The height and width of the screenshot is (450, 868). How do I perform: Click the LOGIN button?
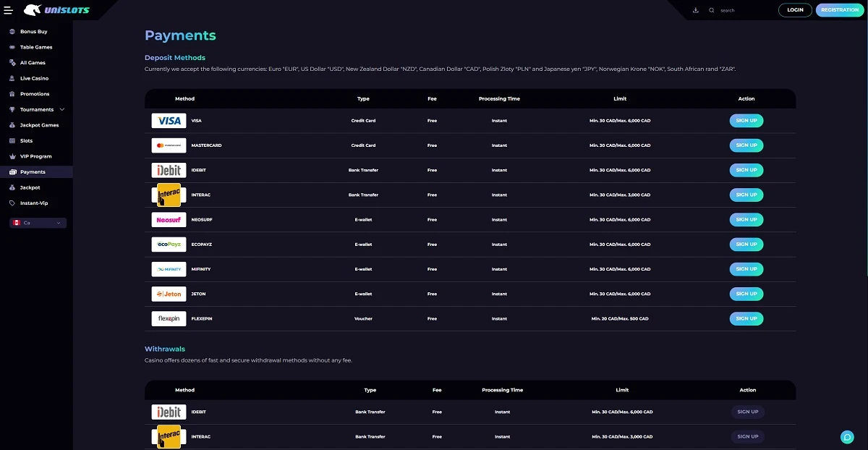[x=795, y=10]
